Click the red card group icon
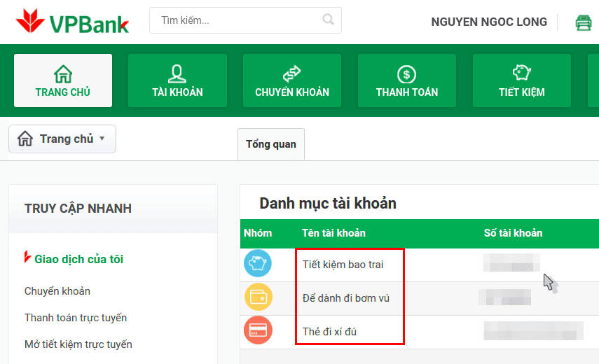 pyautogui.click(x=258, y=330)
